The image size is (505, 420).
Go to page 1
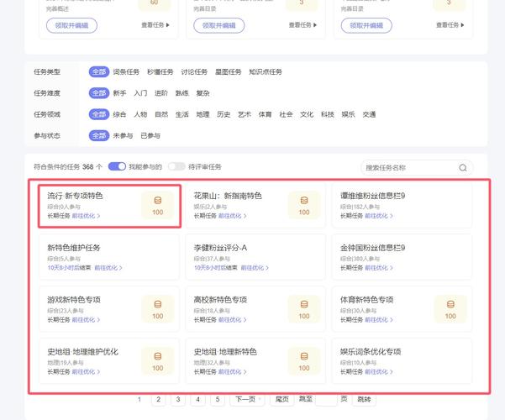pos(139,399)
